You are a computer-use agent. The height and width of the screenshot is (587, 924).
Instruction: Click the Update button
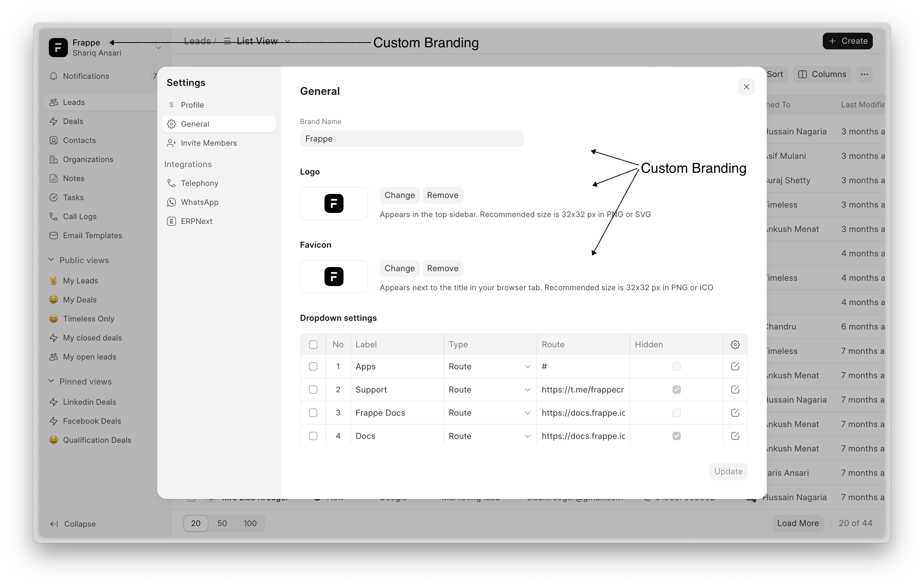pyautogui.click(x=728, y=472)
